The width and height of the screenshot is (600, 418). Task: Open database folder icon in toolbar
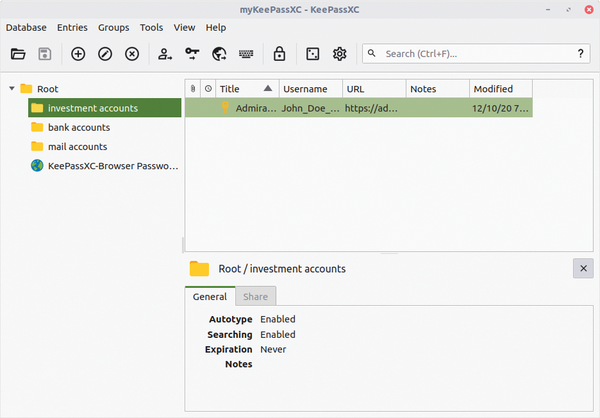point(18,54)
